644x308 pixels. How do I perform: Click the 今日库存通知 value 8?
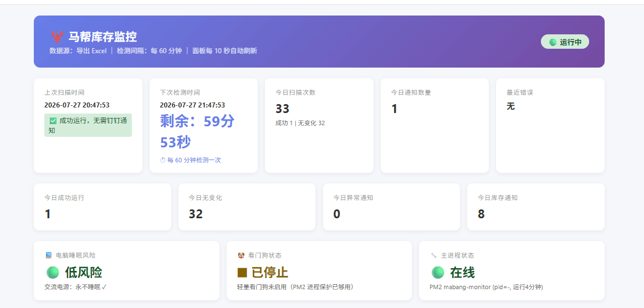pyautogui.click(x=481, y=214)
